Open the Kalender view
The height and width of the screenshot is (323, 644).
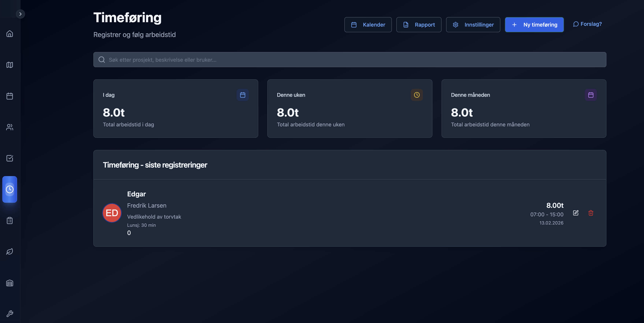(368, 25)
